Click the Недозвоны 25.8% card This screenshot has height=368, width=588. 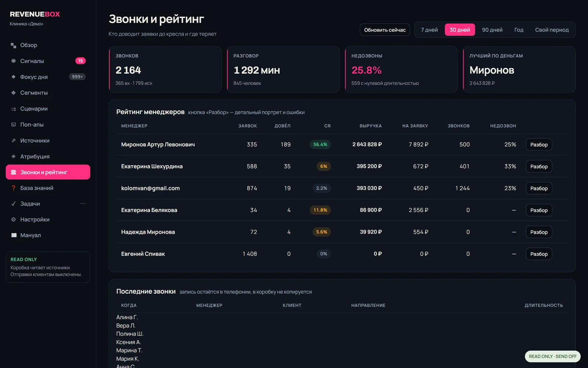401,69
